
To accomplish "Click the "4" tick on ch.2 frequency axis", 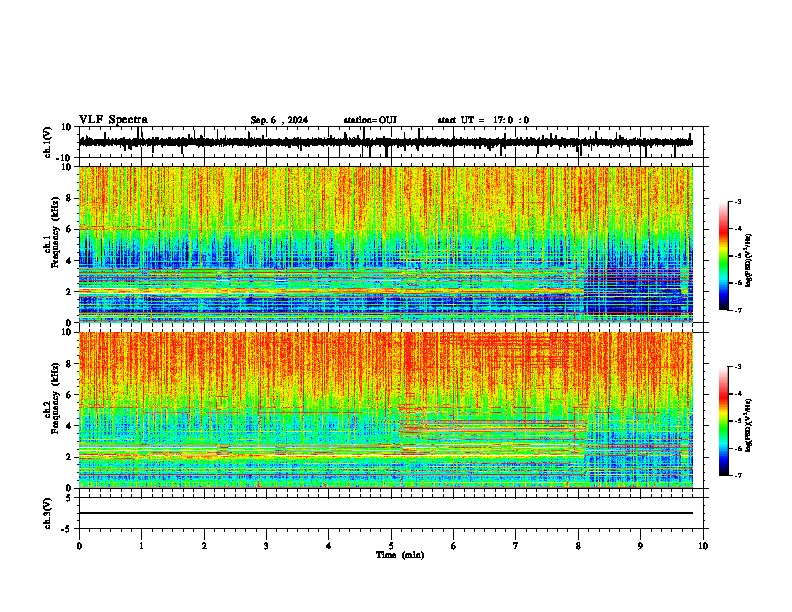I will [x=69, y=426].
